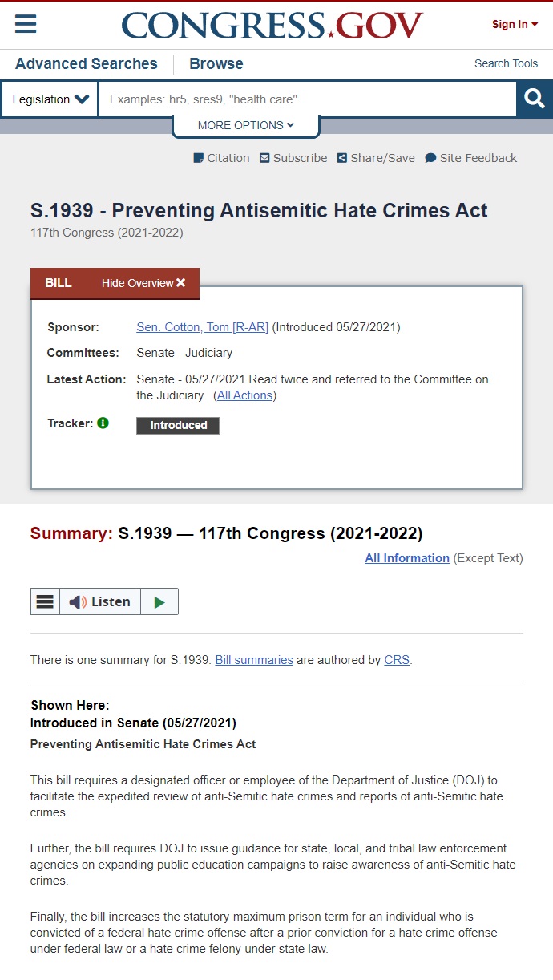
Task: Expand MORE OPTIONS under search bar
Action: 246,125
